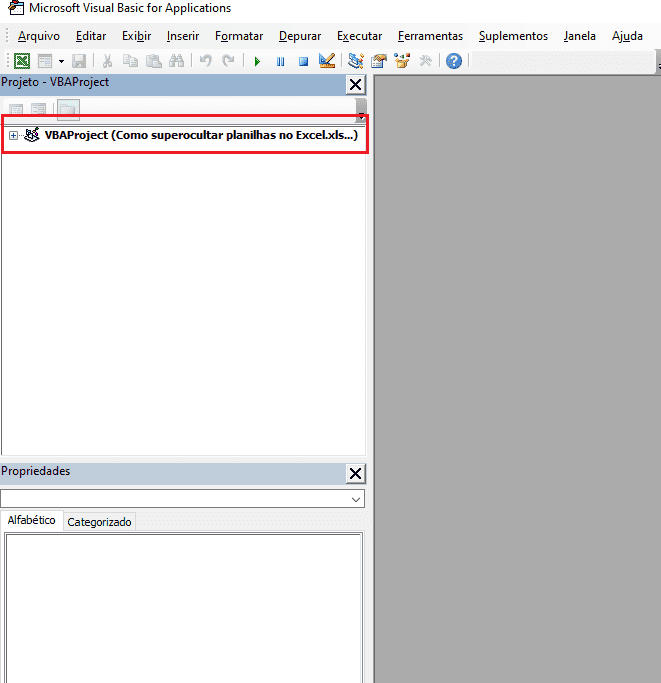Screen dimensions: 661x683
Task: Pause execution with the Break icon
Action: click(x=280, y=61)
